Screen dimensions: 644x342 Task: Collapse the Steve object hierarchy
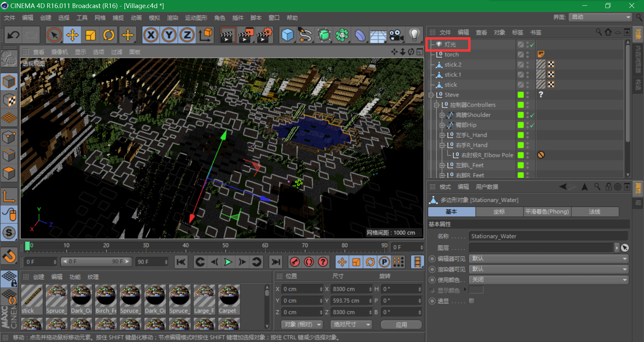pos(431,95)
